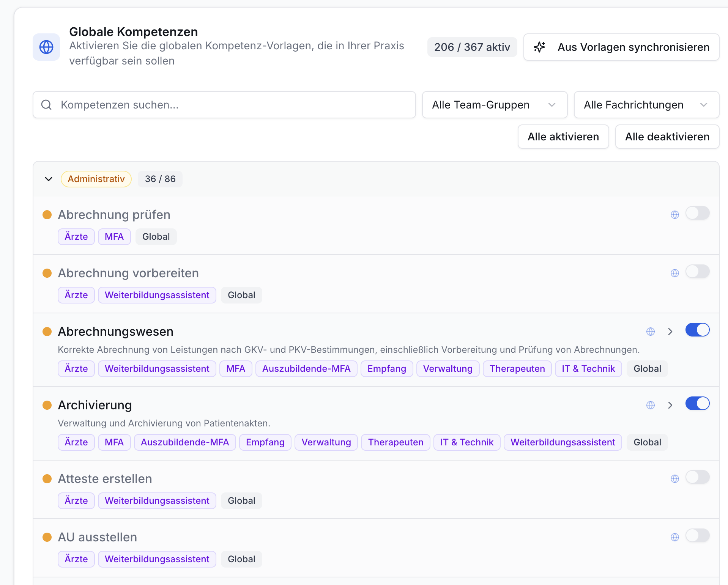Click Global tag under Abrechnung prüfen
728x585 pixels.
coord(156,237)
